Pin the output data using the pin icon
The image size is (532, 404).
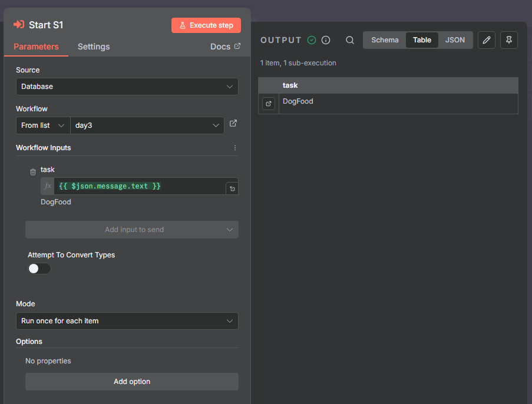pyautogui.click(x=509, y=39)
